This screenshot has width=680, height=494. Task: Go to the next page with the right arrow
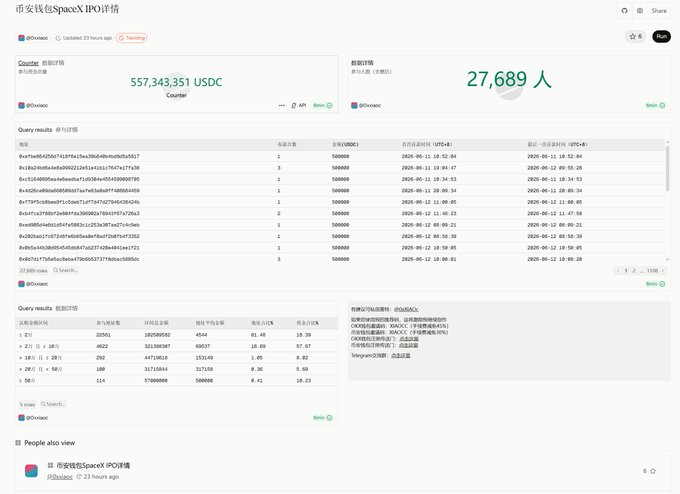coord(663,271)
